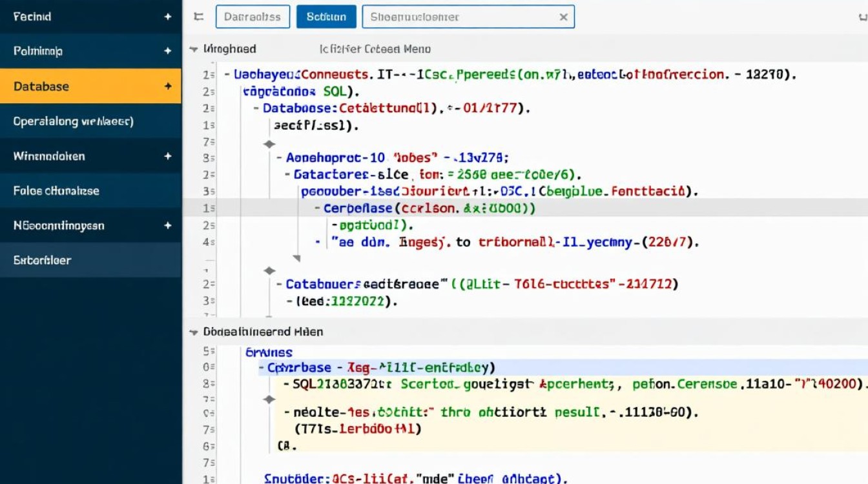Click the plus icon beside Nôeoomdinpgaen

point(168,226)
